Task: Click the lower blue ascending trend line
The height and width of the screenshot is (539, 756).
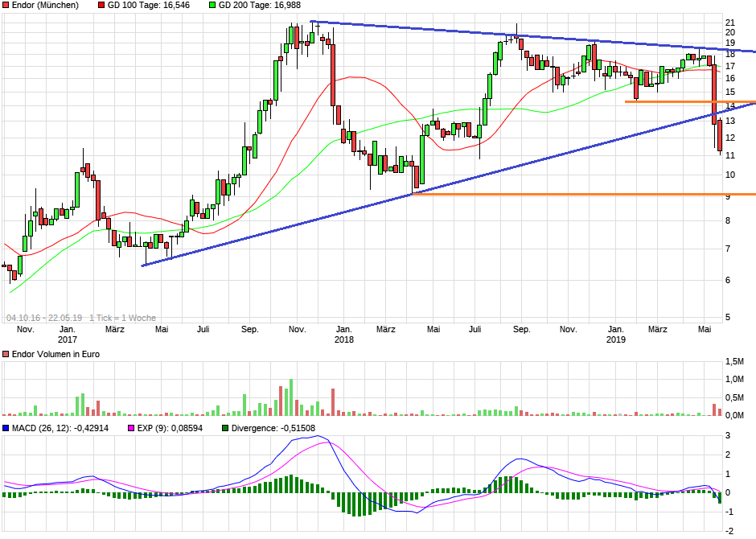Action: pos(449,185)
